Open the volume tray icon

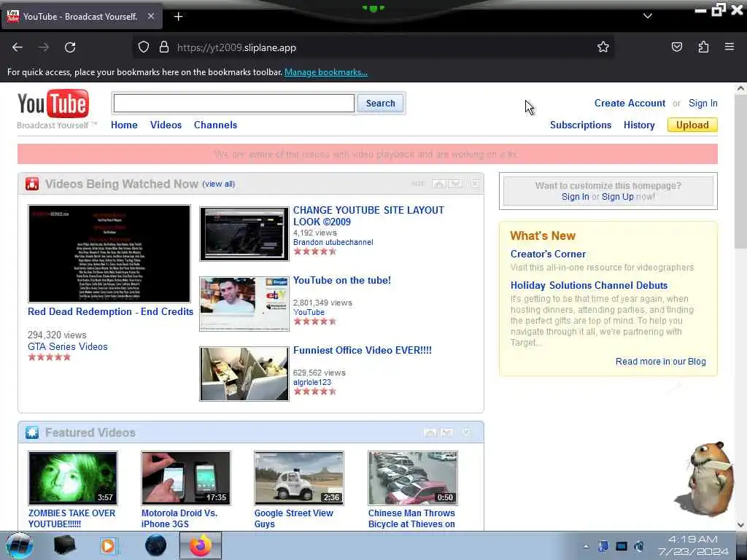coord(639,546)
